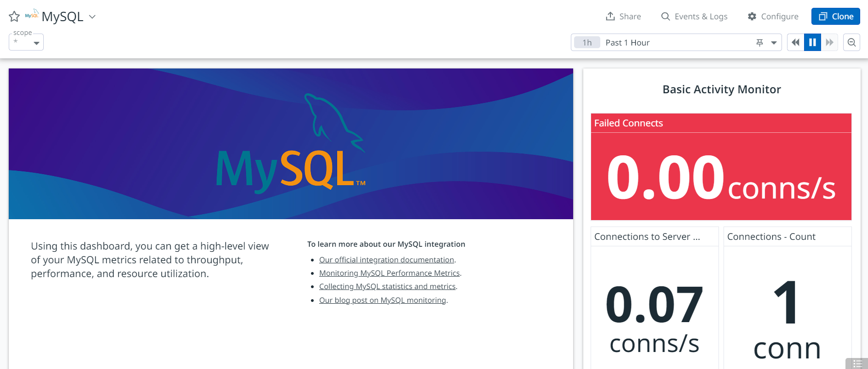The width and height of the screenshot is (868, 369).
Task: Step forward one time frame
Action: (829, 42)
